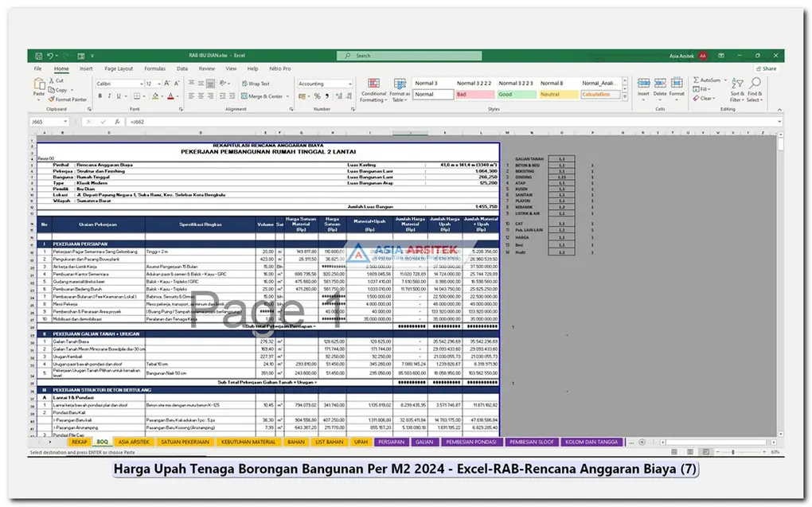Apply Comma Style icon

tap(326, 96)
